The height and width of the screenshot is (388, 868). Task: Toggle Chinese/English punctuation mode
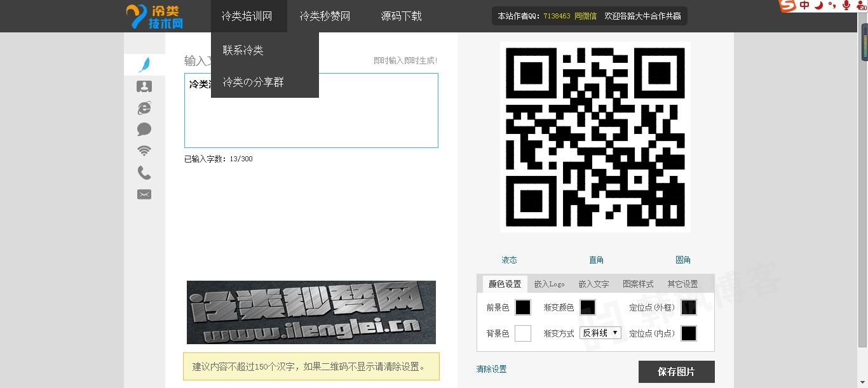coord(831,6)
